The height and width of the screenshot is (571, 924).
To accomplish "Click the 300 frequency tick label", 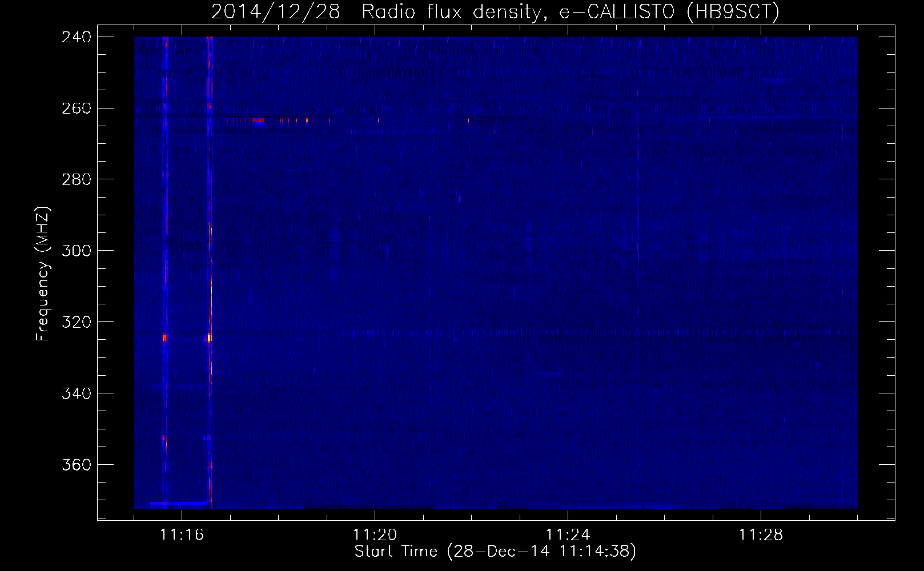I will click(x=77, y=251).
